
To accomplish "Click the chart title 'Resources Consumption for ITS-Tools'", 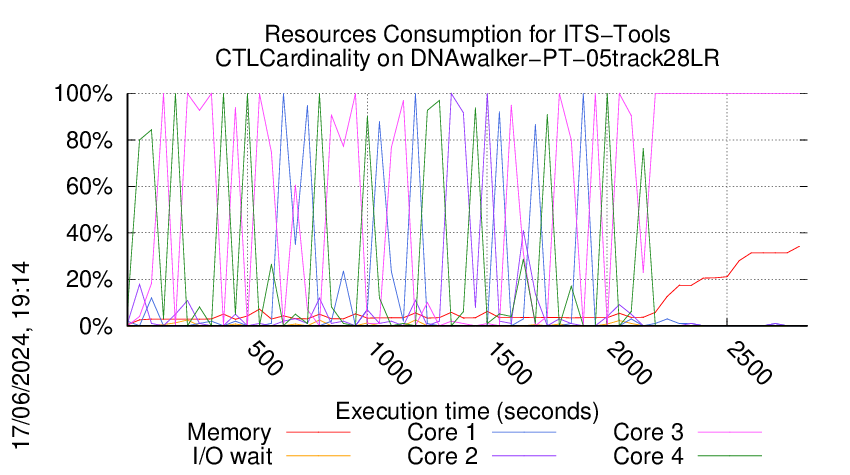I will coord(467,34).
